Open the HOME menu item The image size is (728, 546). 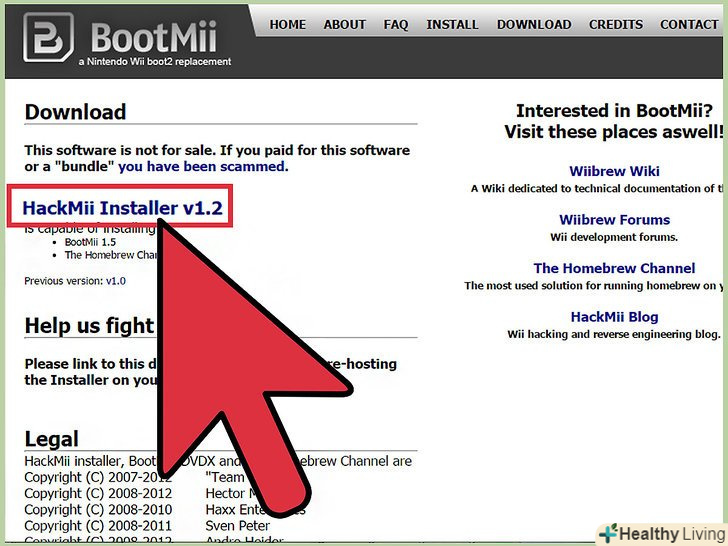pos(287,24)
